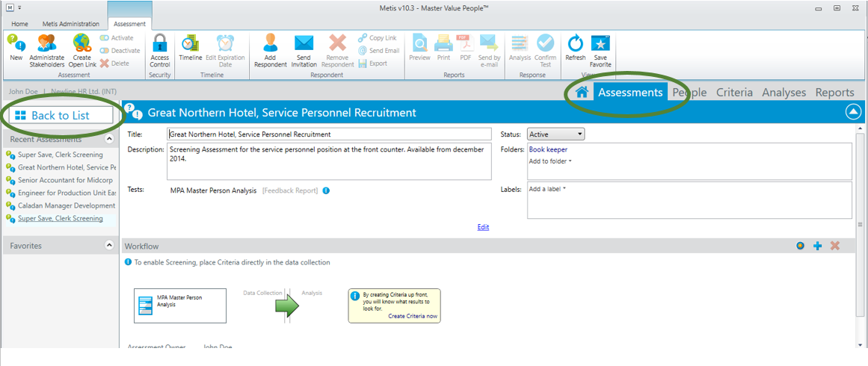Click the Workflow blue plus icon

[x=818, y=246]
